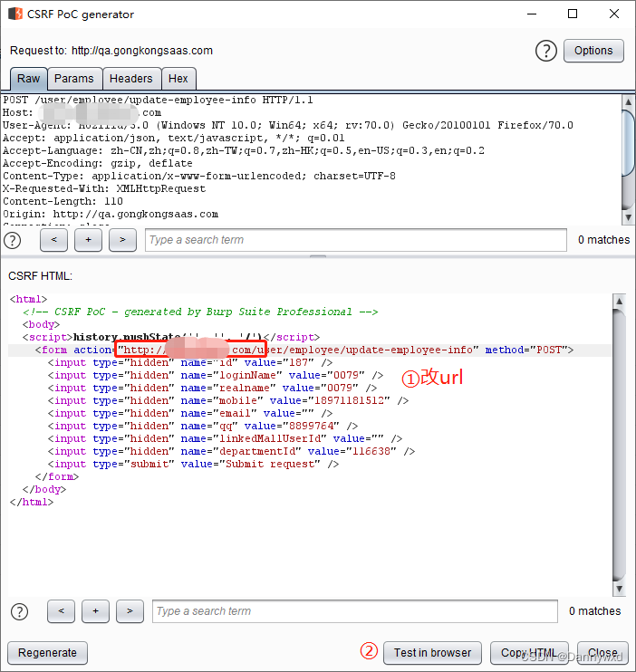The height and width of the screenshot is (672, 636).
Task: Click help icon beside CSRF HTML search
Action: coord(19,611)
